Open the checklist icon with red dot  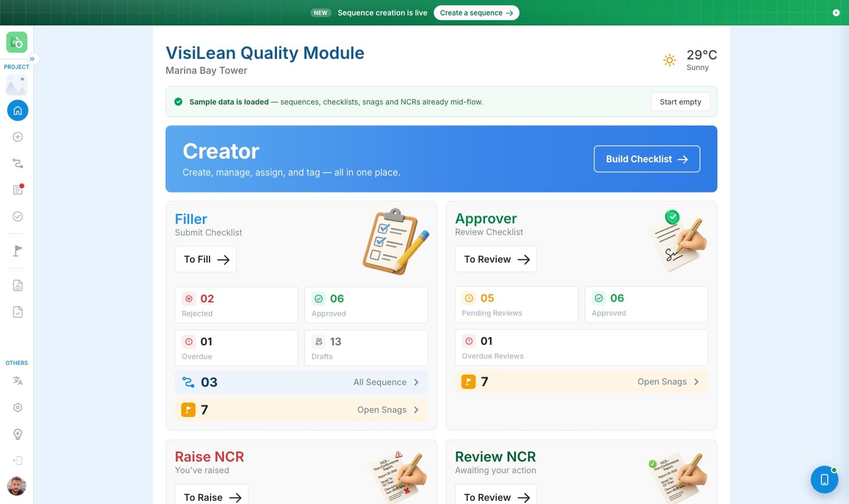point(18,189)
